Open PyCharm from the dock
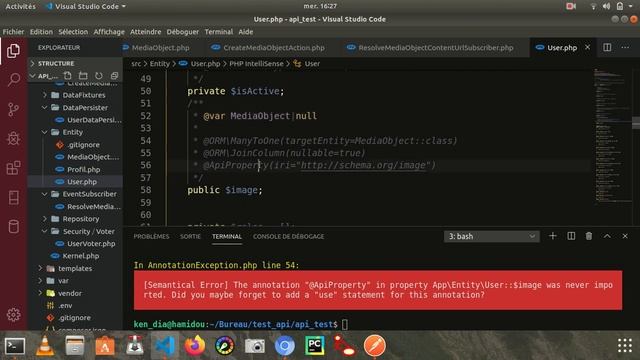This screenshot has height=360, width=640. (315, 346)
